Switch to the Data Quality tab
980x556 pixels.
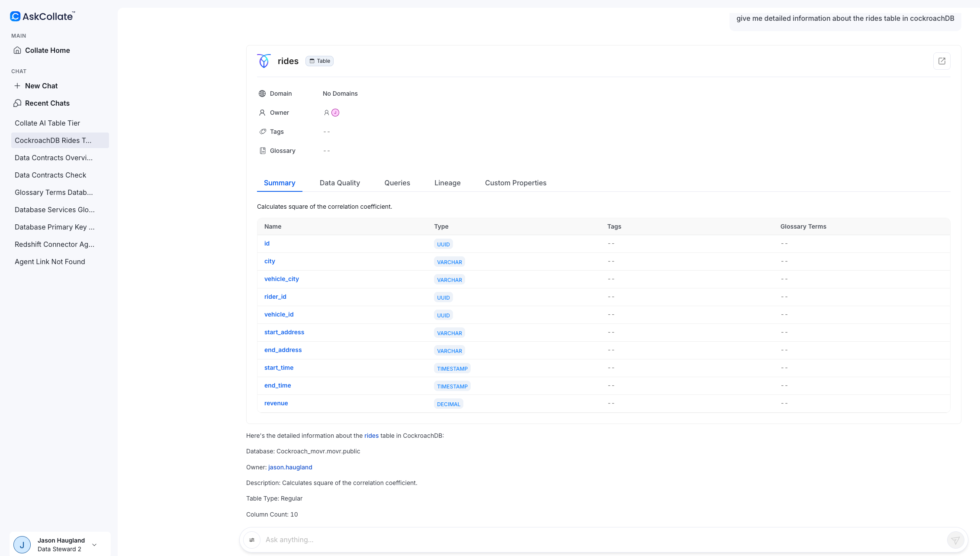340,183
